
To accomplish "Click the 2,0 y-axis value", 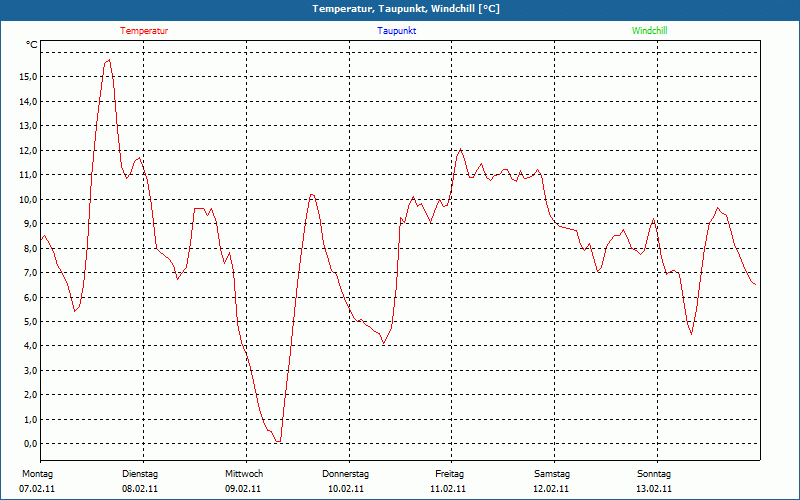I will coord(30,394).
